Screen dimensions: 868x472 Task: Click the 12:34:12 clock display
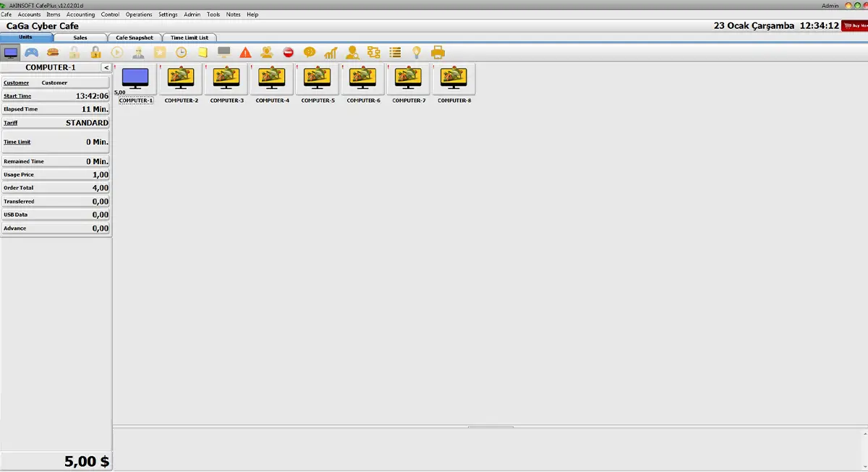tap(819, 25)
